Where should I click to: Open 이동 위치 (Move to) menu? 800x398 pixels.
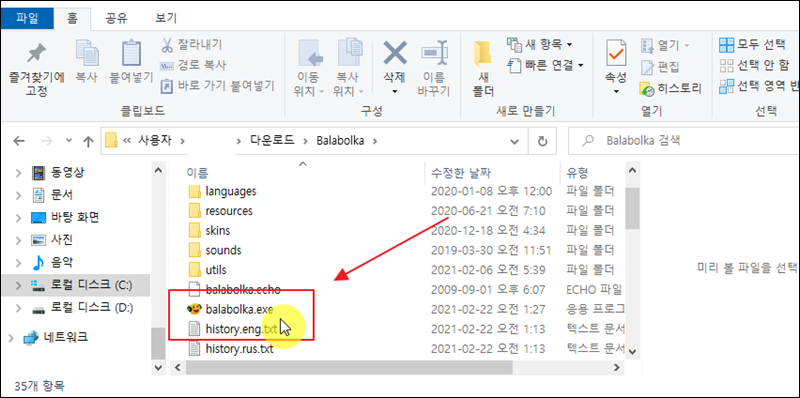[309, 68]
